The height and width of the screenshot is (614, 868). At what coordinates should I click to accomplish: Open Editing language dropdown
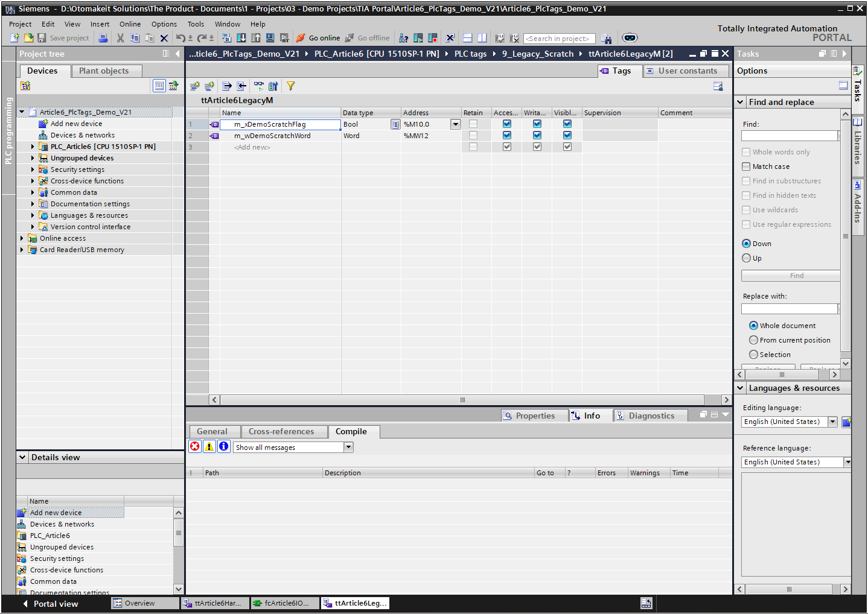[833, 422]
